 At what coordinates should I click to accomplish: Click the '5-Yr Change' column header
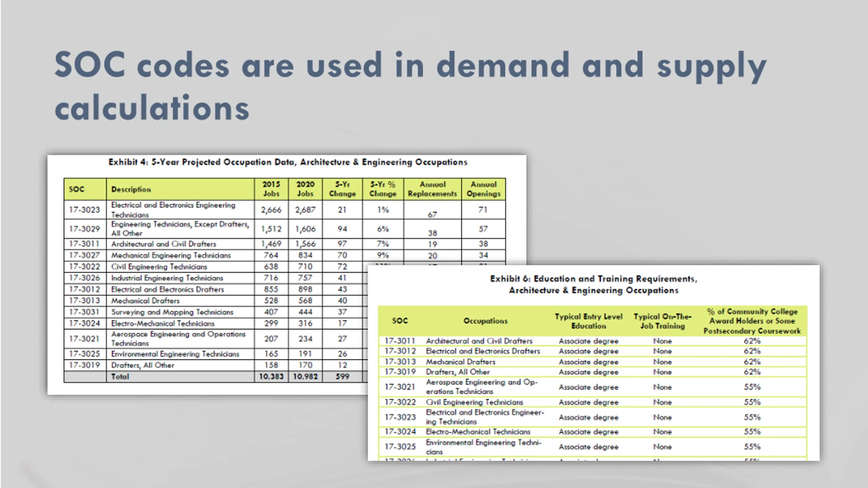(x=342, y=189)
